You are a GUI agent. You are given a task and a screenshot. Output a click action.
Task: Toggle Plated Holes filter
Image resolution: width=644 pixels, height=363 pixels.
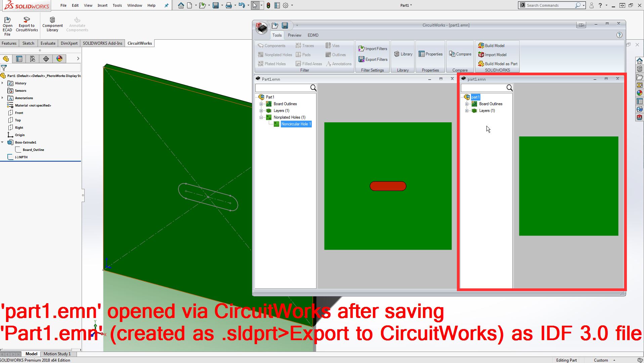pos(271,64)
